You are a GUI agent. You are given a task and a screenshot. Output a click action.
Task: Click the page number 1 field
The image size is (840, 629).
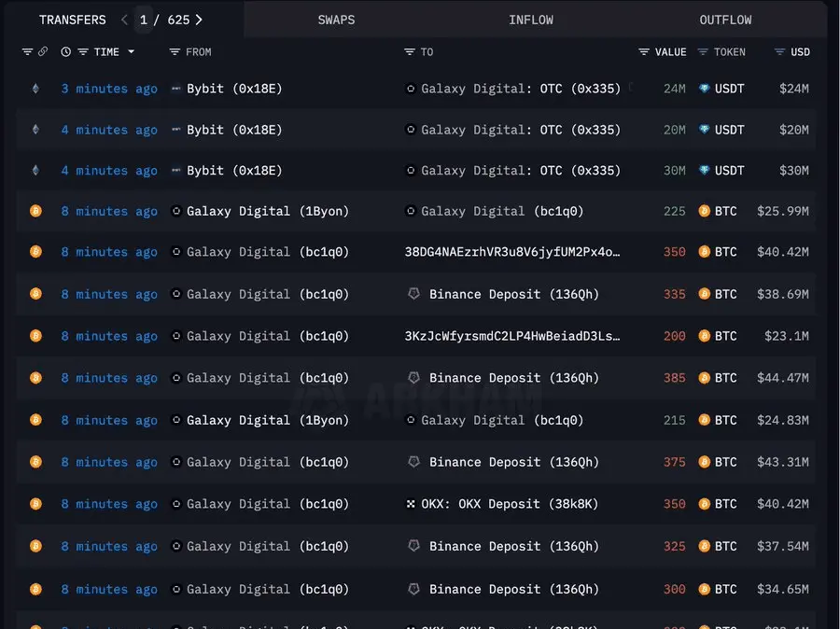[x=144, y=20]
